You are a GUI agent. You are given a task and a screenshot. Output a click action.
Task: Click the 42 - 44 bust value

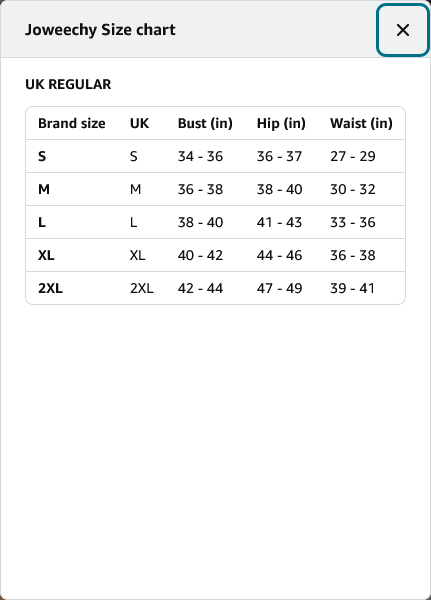click(200, 288)
